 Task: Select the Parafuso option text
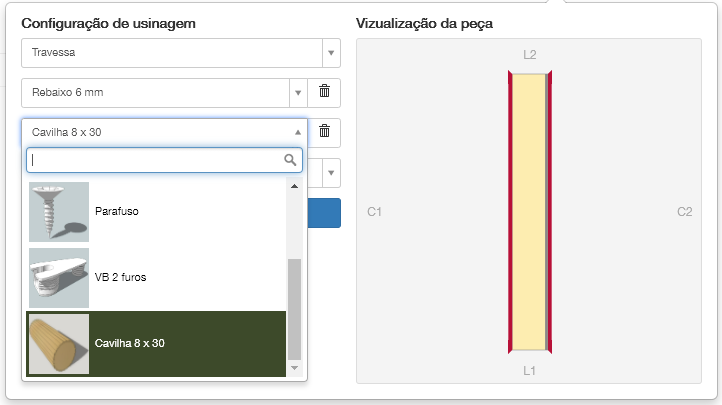(x=119, y=211)
